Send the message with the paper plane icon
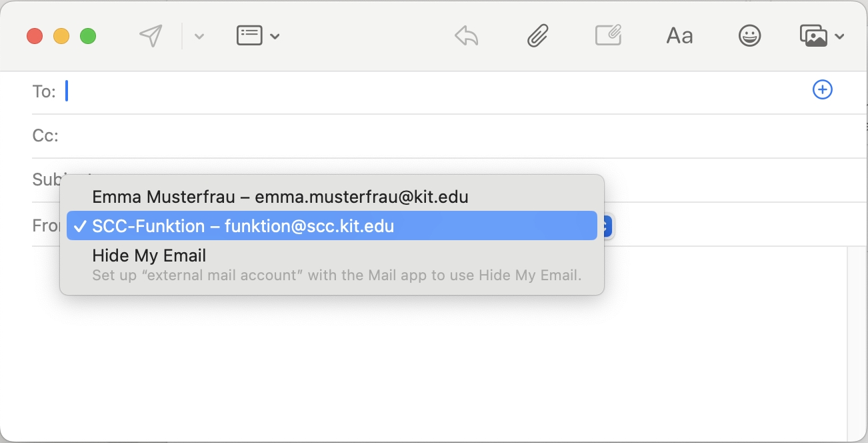This screenshot has height=443, width=868. coord(151,36)
